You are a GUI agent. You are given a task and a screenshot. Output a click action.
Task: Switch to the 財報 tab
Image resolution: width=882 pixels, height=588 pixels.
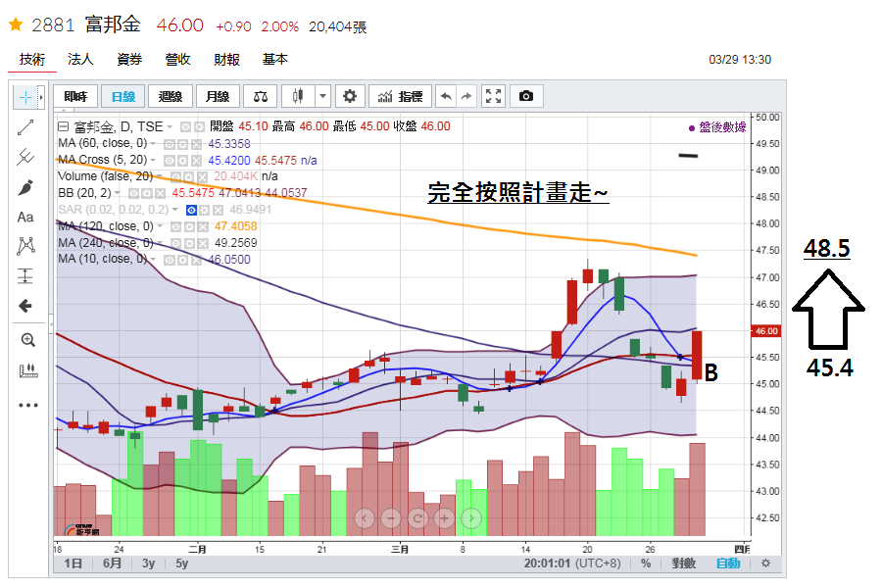pyautogui.click(x=226, y=60)
